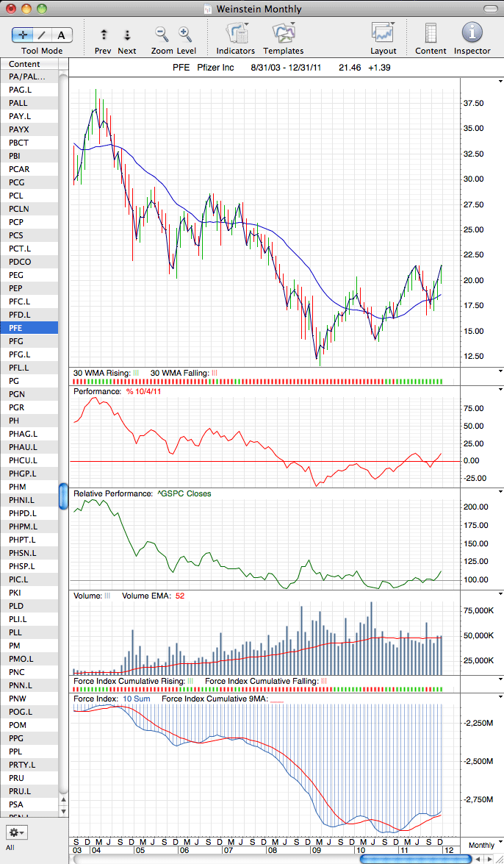Select PHM in the symbol list
Viewport: 504px width, 864px height.
[x=29, y=487]
